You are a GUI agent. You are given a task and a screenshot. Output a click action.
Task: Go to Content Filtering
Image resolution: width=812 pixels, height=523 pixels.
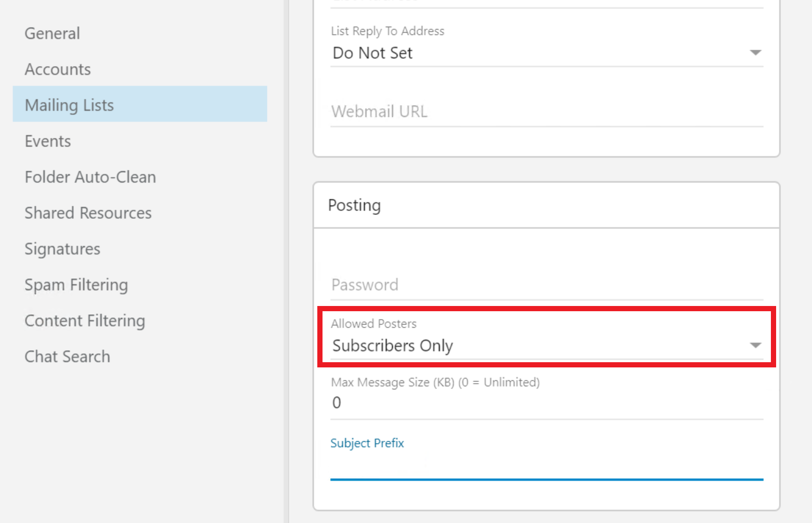[85, 321]
